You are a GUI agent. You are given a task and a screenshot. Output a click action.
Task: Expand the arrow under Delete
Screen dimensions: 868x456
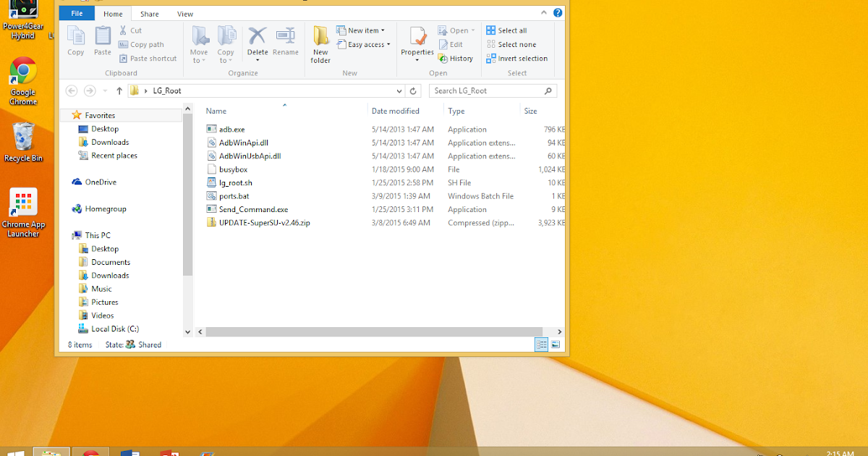coord(258,60)
